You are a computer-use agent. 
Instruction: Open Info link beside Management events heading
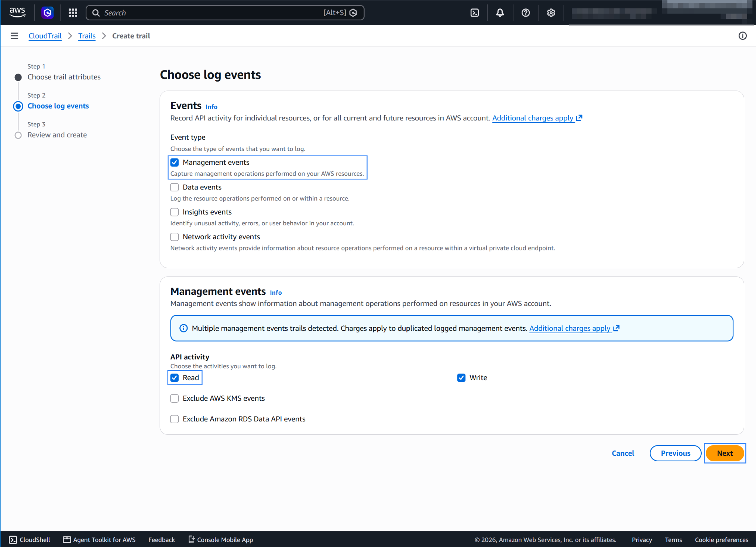276,293
